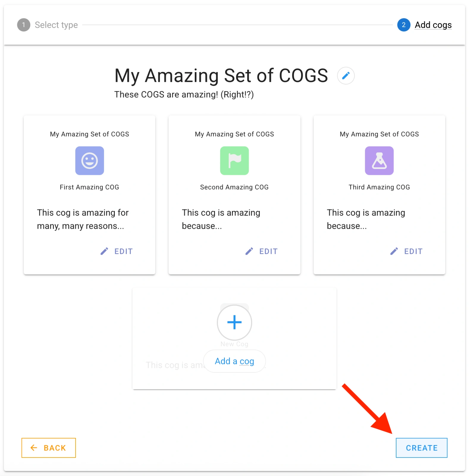Click the green flag icon on Second Amazing COG

pos(234,161)
